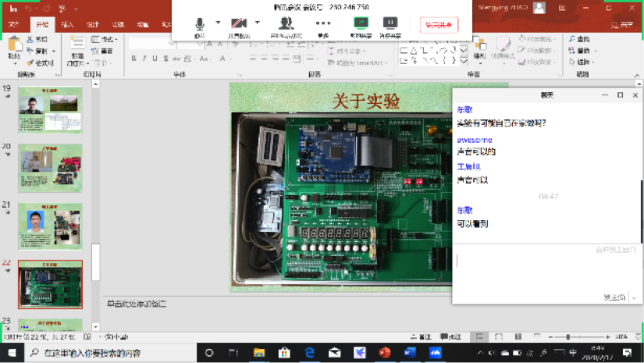Click the zoom slider in status bar
This screenshot has height=363, width=644.
(568, 336)
